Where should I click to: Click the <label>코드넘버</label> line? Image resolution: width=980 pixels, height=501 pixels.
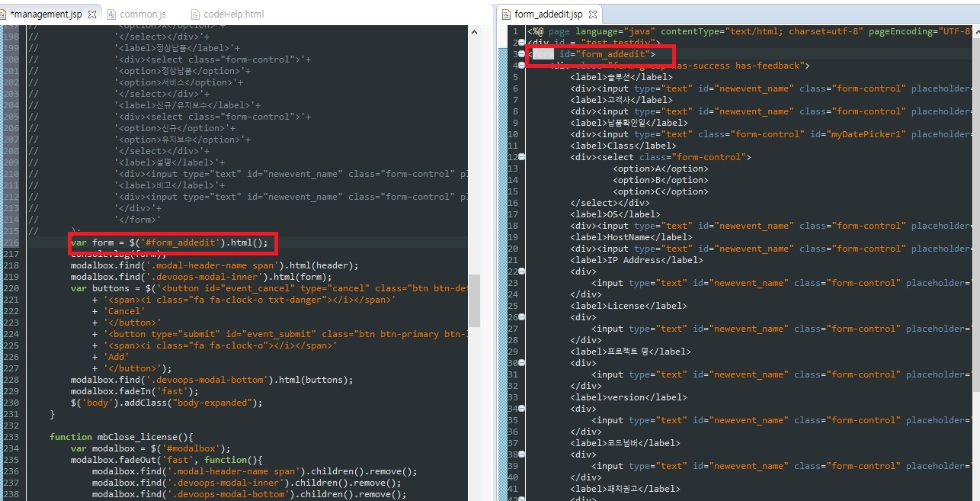click(625, 443)
